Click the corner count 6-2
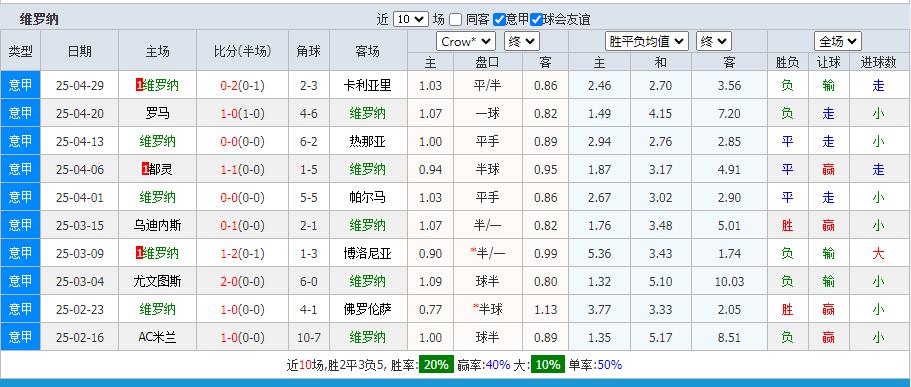911x387 pixels. tap(309, 142)
